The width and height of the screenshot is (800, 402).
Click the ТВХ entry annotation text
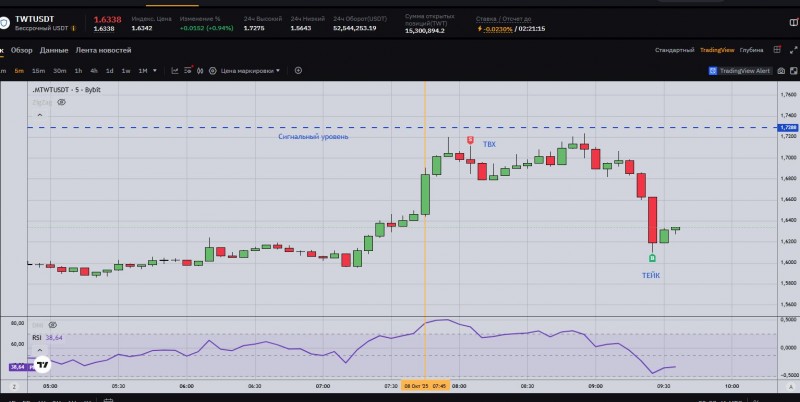489,144
